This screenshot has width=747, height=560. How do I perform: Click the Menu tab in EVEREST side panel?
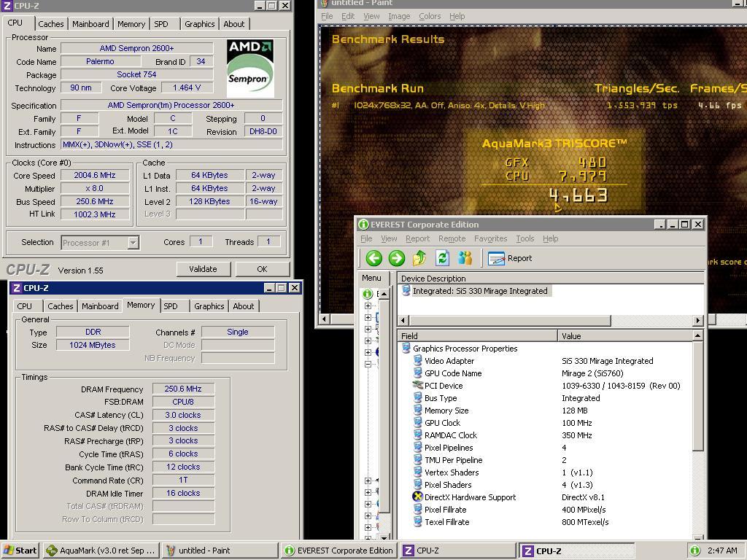tap(371, 278)
